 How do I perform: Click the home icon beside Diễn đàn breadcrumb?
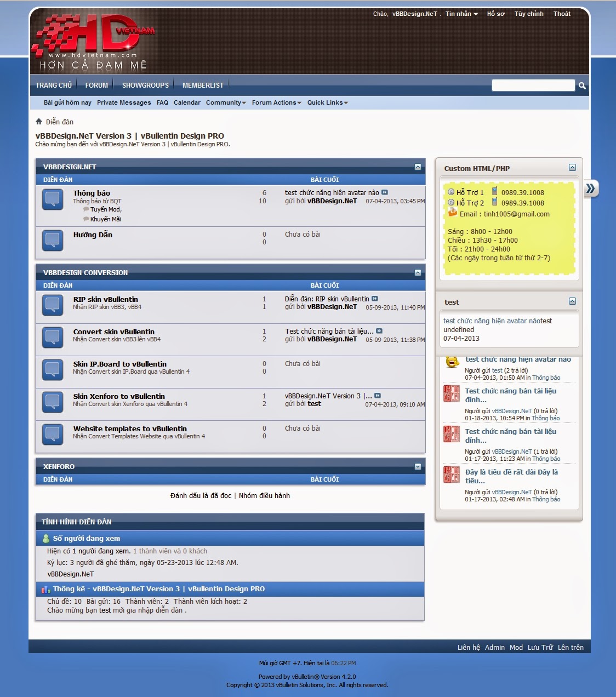[x=39, y=122]
